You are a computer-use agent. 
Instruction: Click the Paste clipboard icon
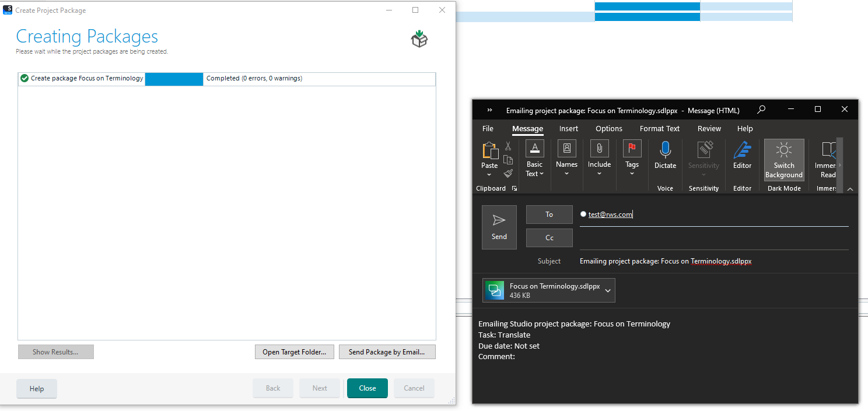[490, 150]
